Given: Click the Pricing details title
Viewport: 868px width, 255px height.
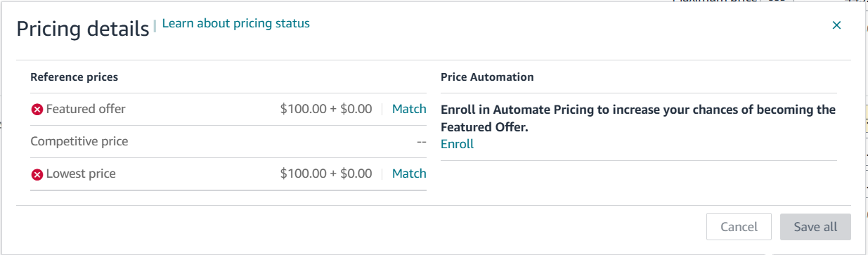Looking at the screenshot, I should [x=82, y=28].
